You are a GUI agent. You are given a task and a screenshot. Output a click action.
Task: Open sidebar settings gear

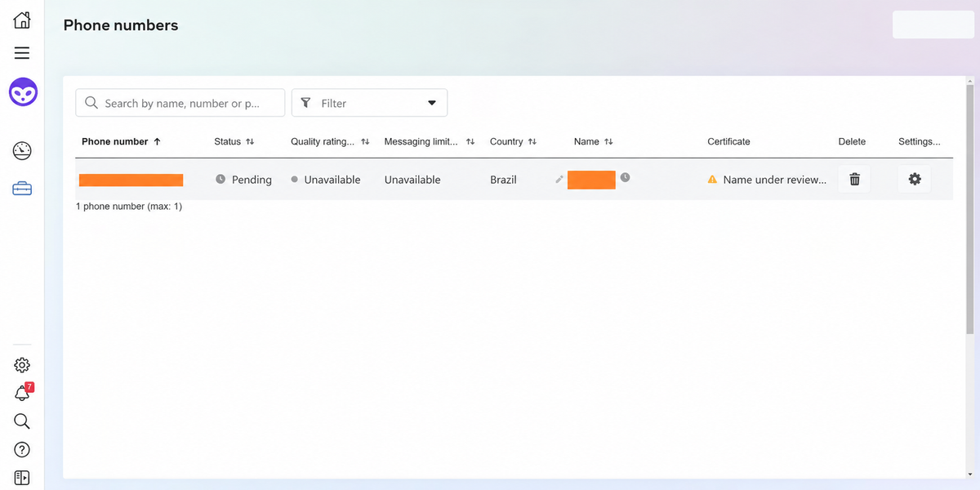(x=22, y=365)
